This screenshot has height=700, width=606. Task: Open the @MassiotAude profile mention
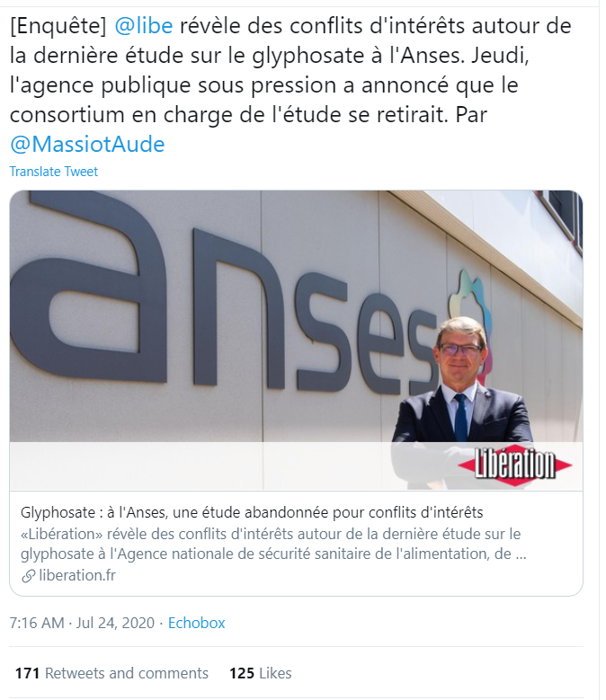(x=87, y=144)
